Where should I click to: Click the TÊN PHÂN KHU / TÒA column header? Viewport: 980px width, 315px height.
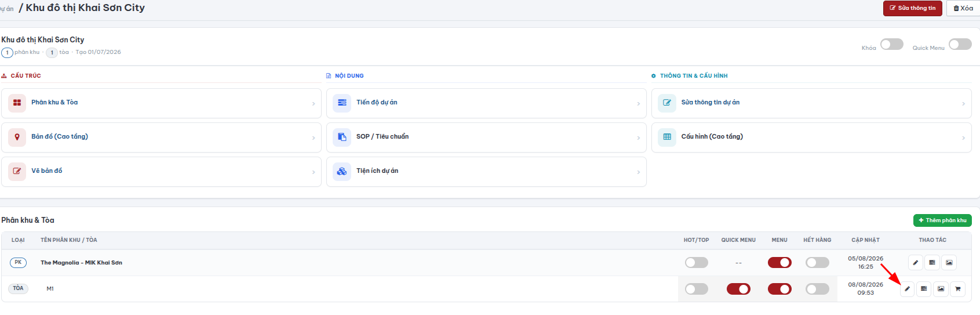(x=69, y=240)
